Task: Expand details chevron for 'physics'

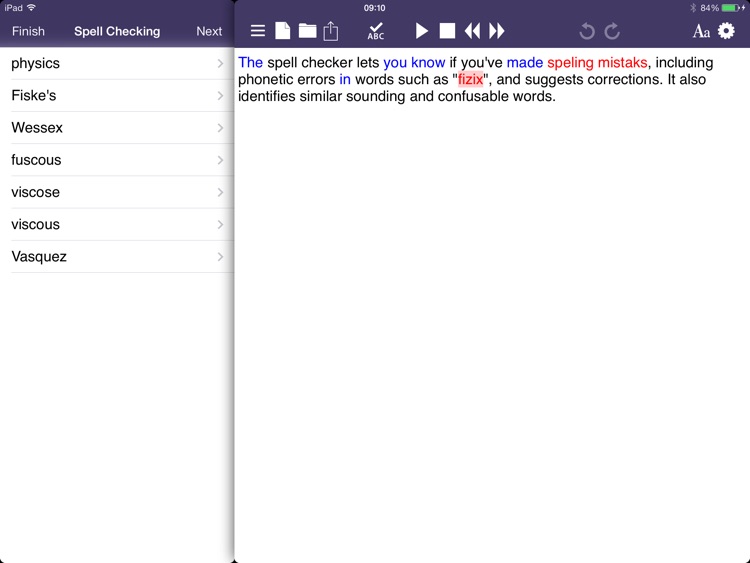Action: 220,63
